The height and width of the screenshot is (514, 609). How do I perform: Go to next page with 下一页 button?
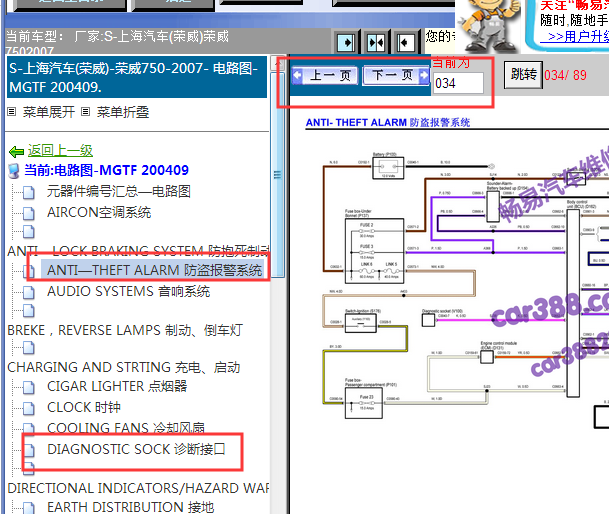click(396, 75)
